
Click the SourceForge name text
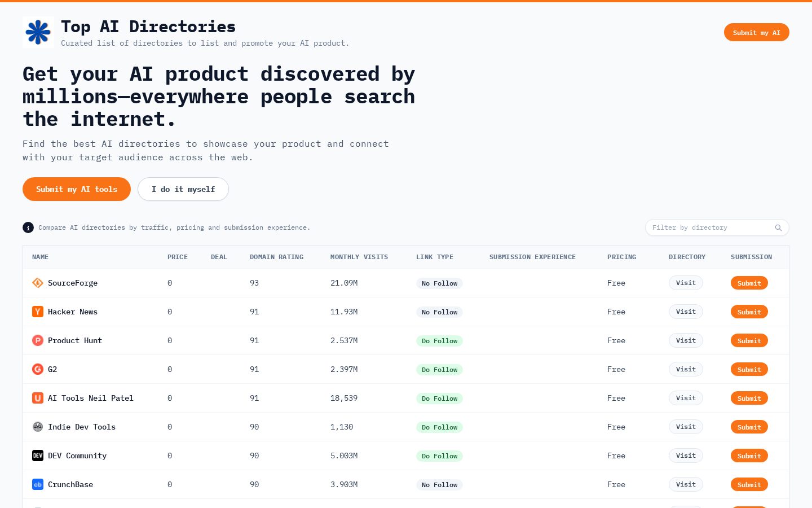[73, 283]
